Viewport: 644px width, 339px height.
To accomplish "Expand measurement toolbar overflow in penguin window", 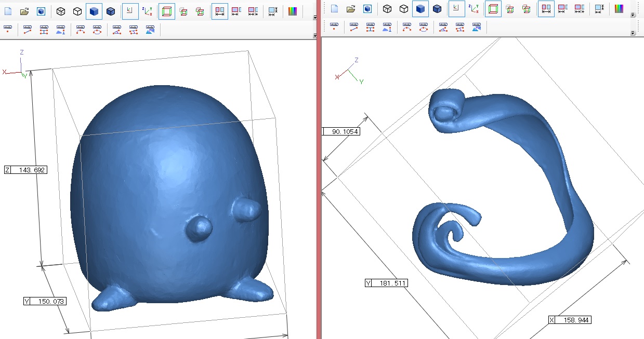I will [x=315, y=36].
